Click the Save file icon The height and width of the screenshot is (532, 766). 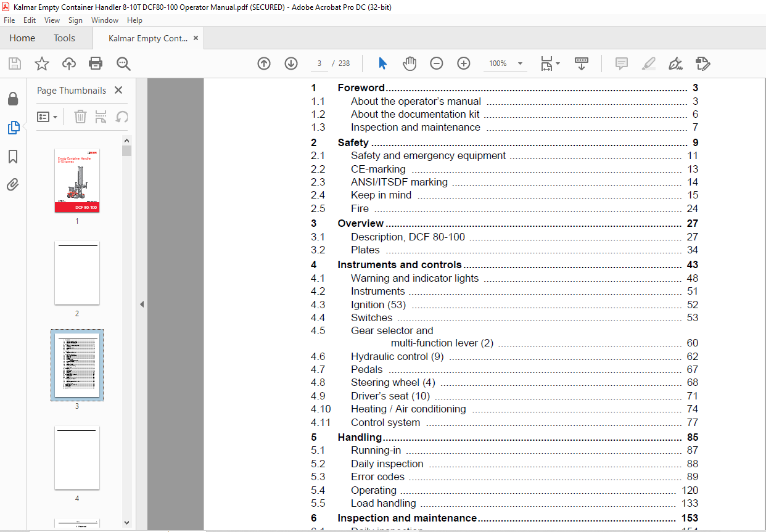pos(14,63)
